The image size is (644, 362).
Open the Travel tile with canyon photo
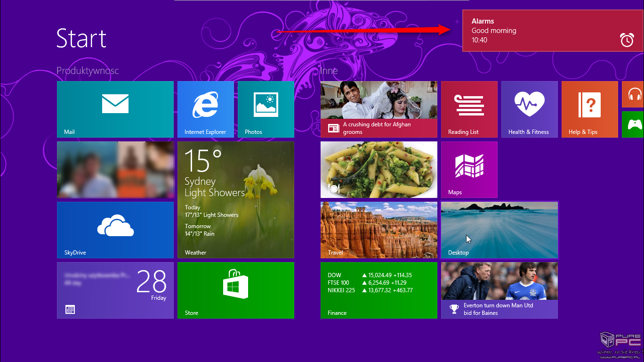click(x=379, y=230)
